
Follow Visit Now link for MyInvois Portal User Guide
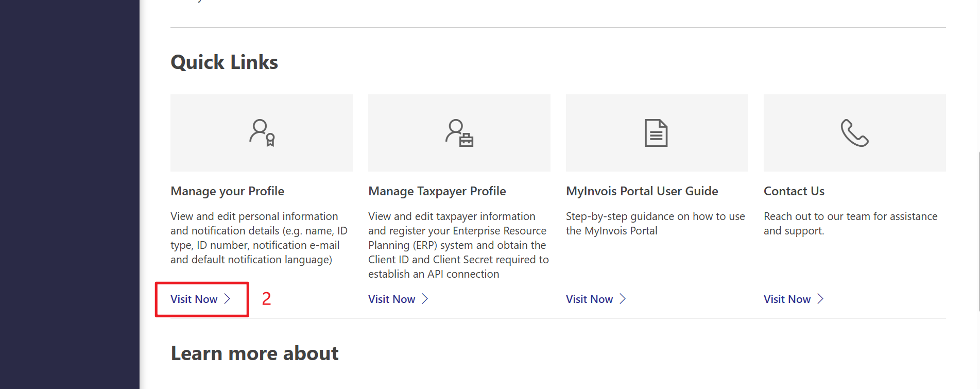click(590, 299)
